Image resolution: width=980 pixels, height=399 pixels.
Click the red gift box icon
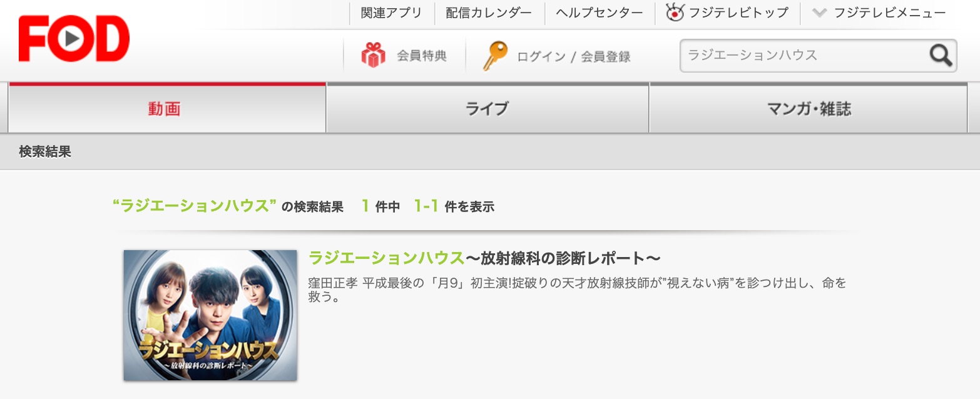[x=373, y=55]
